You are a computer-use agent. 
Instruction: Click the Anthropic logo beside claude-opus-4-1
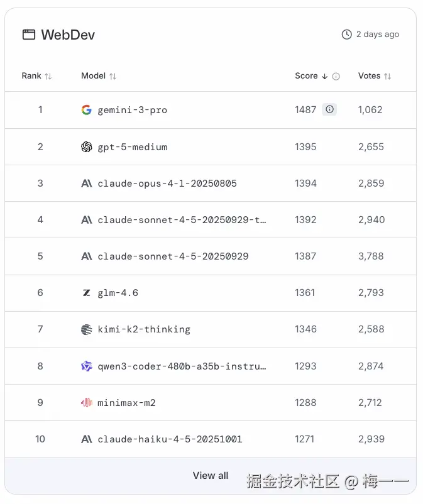click(87, 184)
